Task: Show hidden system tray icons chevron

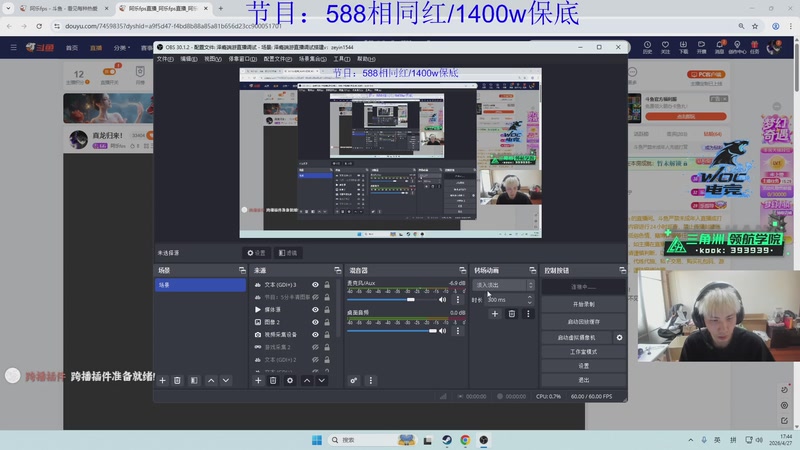Action: click(690, 440)
